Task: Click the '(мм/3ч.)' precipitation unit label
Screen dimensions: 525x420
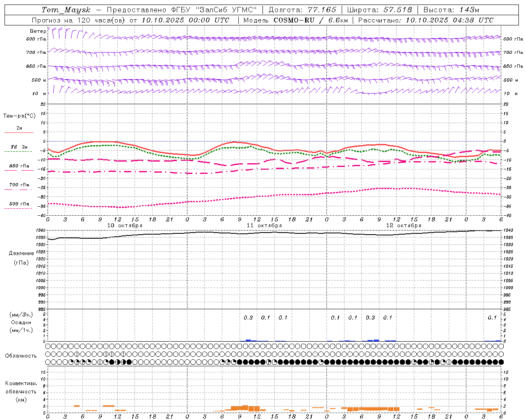Action: pyautogui.click(x=22, y=315)
